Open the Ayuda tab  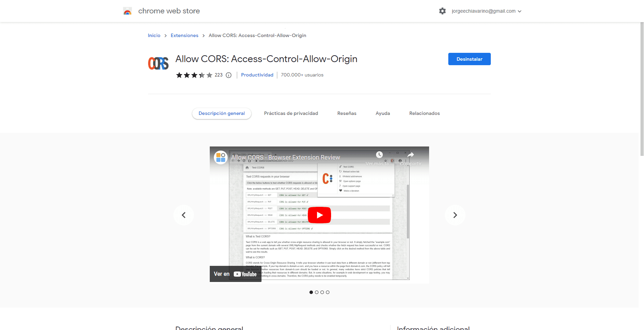(x=382, y=113)
